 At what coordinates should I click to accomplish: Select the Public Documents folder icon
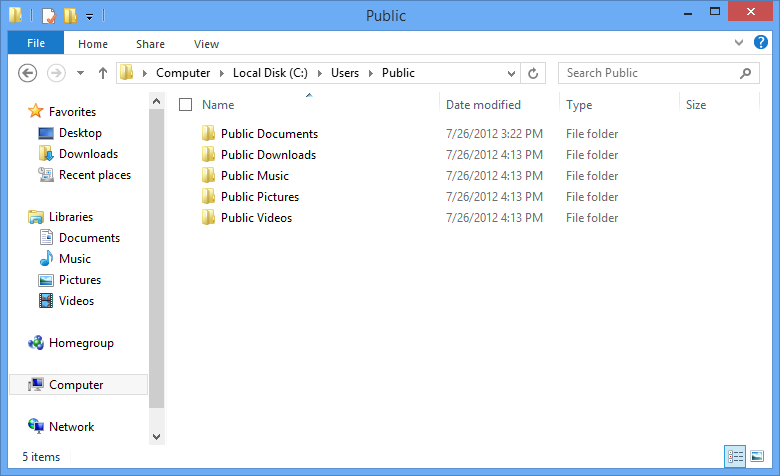208,133
